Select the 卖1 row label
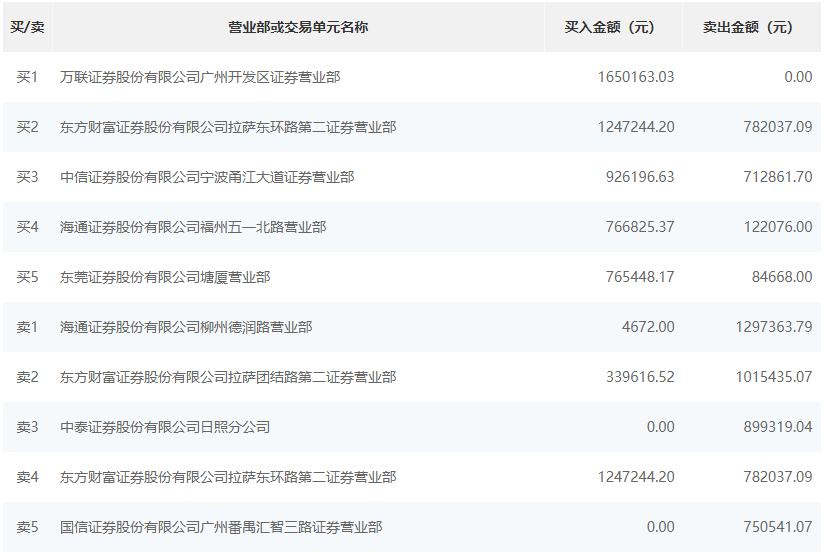Image resolution: width=824 pixels, height=556 pixels. coord(27,327)
